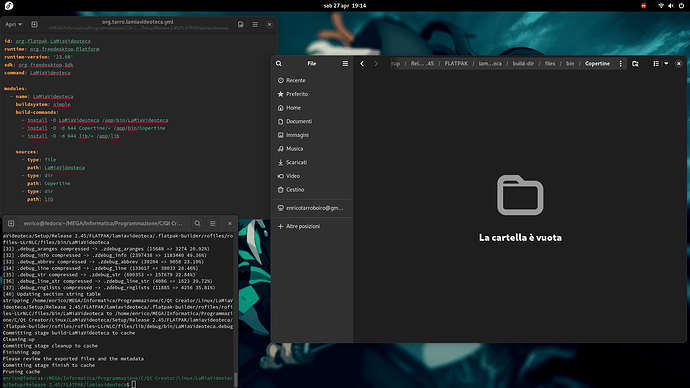Close the Files window
Image resolution: width=690 pixels, height=388 pixels.
click(679, 63)
